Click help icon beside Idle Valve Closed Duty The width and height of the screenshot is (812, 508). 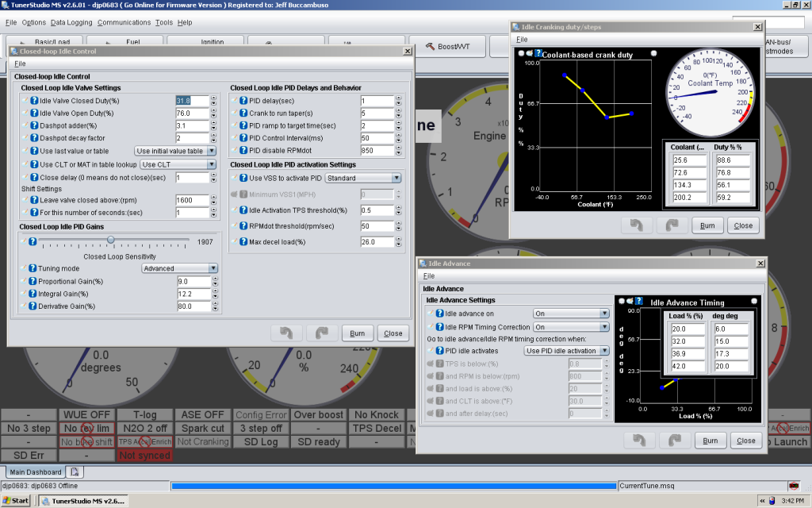tap(33, 101)
